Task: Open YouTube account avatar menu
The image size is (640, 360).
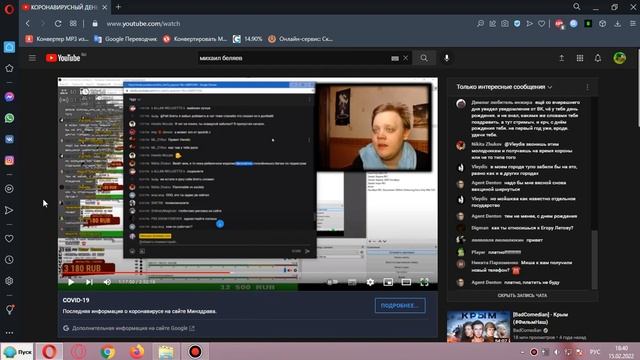Action: coord(620,58)
